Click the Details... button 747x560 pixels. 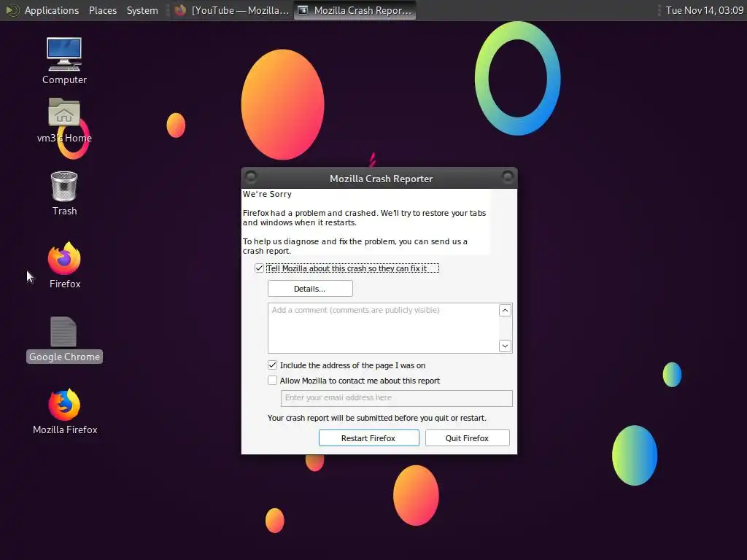[x=310, y=289]
